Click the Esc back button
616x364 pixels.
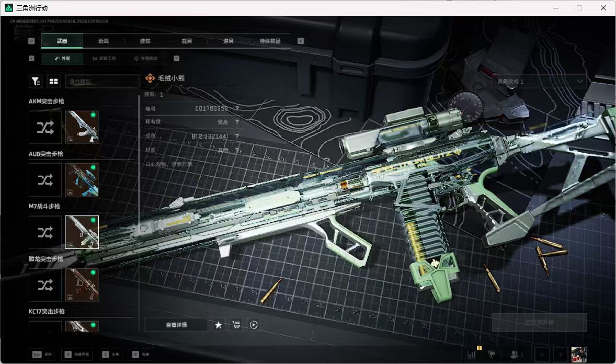click(42, 354)
